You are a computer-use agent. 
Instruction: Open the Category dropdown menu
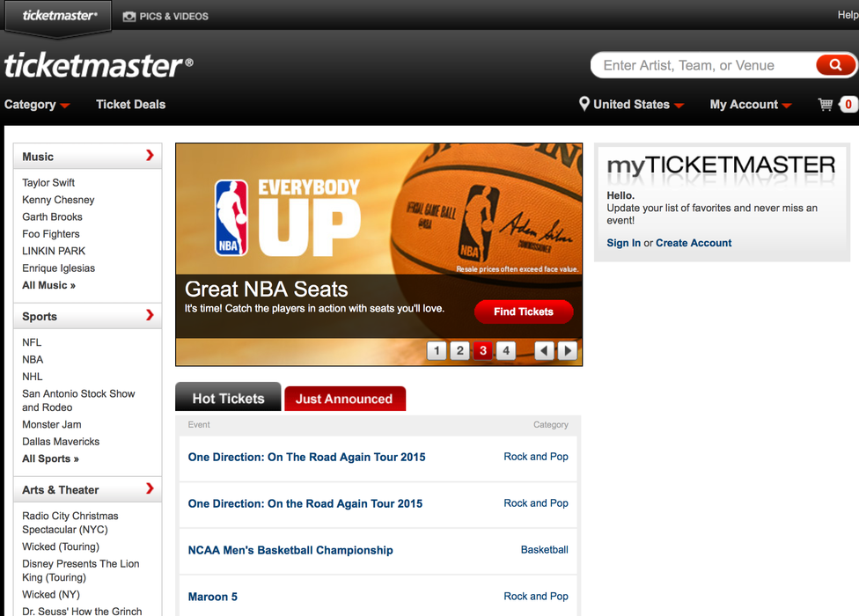coord(36,105)
